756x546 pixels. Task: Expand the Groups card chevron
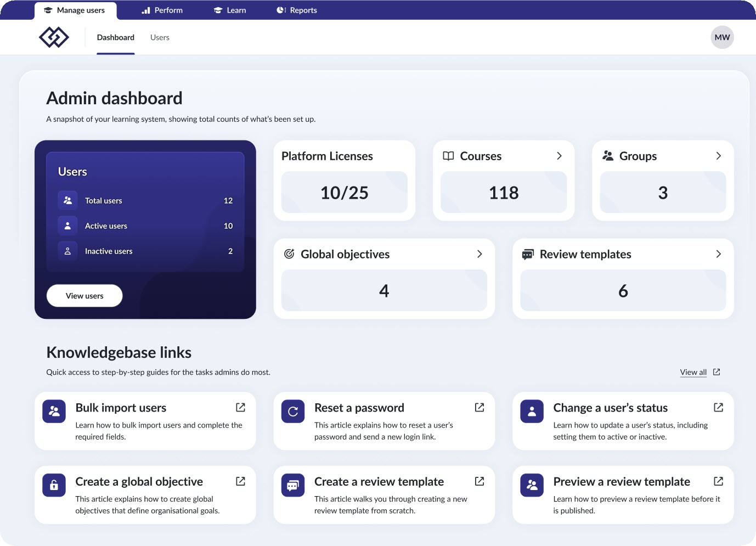[x=719, y=156]
